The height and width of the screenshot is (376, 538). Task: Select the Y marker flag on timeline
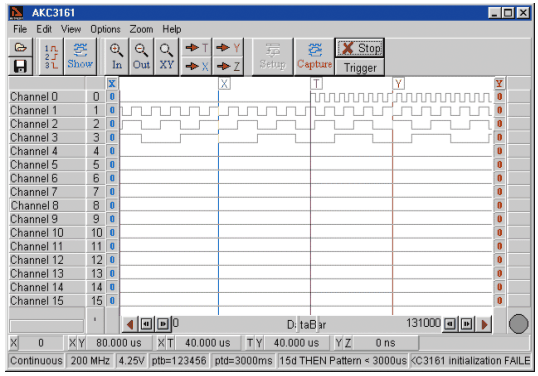398,83
